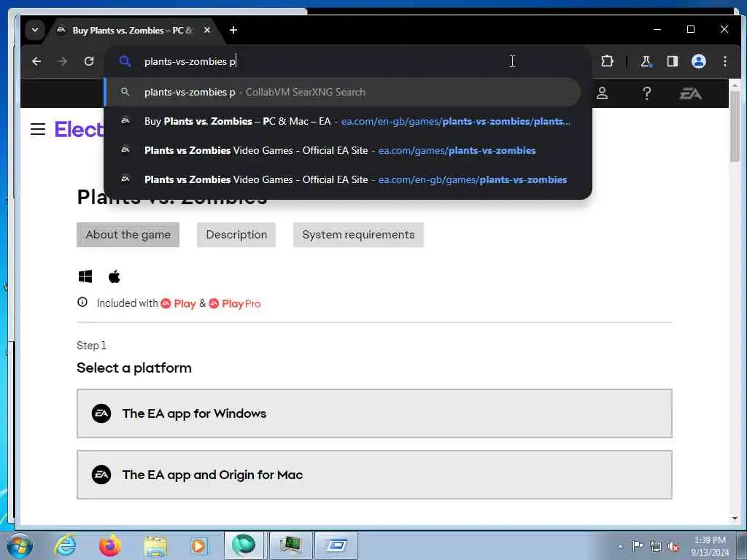Select the Description tab
Screen dimensions: 747x560
point(236,235)
